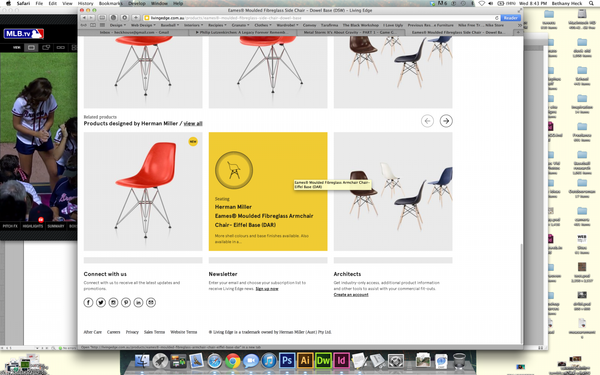The width and height of the screenshot is (600, 375).
Task: Select split view icon in MLB.tv window
Action: 60,47
